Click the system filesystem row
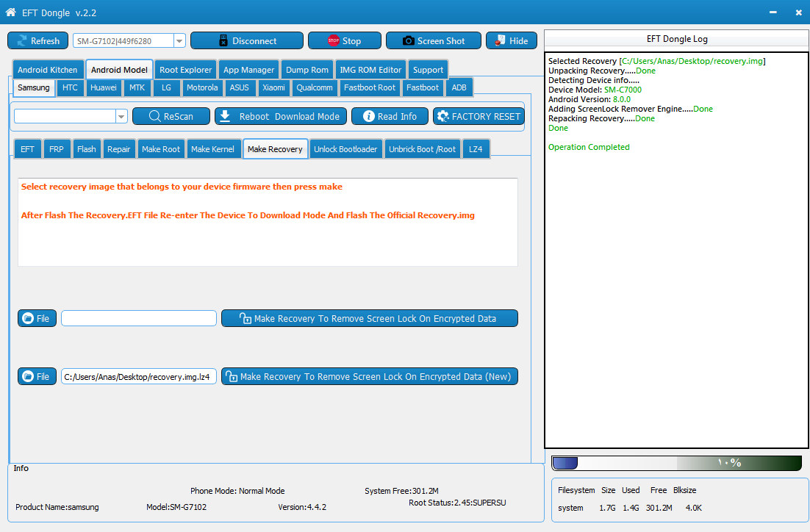Screen dimensions: 810x532 coord(630,508)
